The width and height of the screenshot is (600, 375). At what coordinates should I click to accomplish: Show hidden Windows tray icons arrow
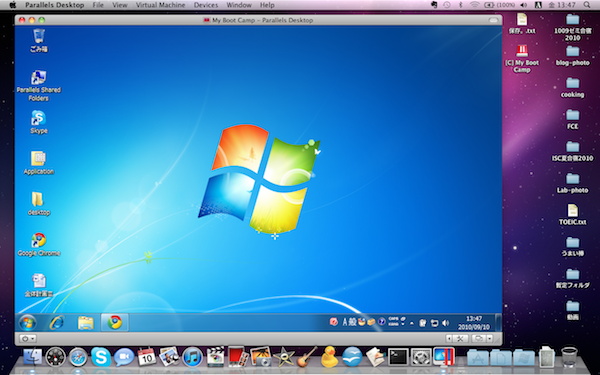pos(412,323)
